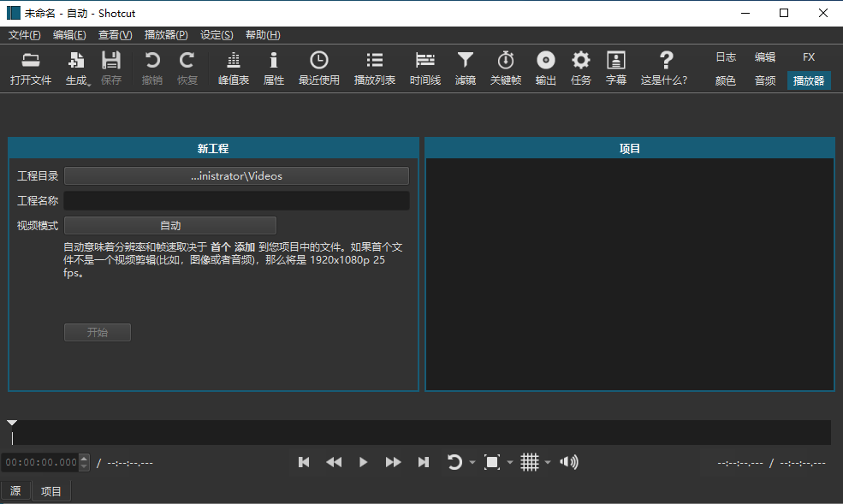
Task: Click the player scrub bar
Action: pos(421,432)
